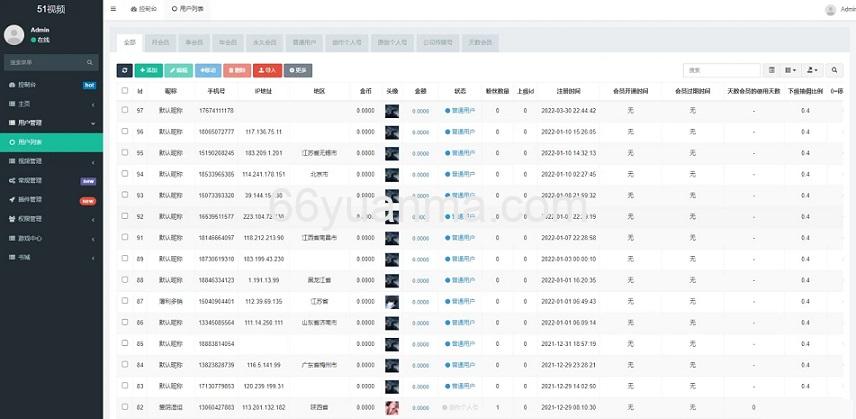
Task: Toggle the sidebar hamburger menu icon
Action: [113, 9]
